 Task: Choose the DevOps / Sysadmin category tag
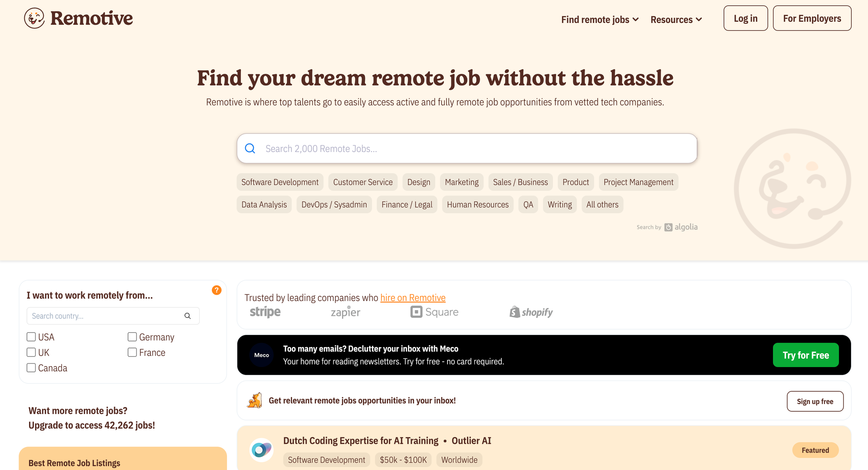[334, 205]
